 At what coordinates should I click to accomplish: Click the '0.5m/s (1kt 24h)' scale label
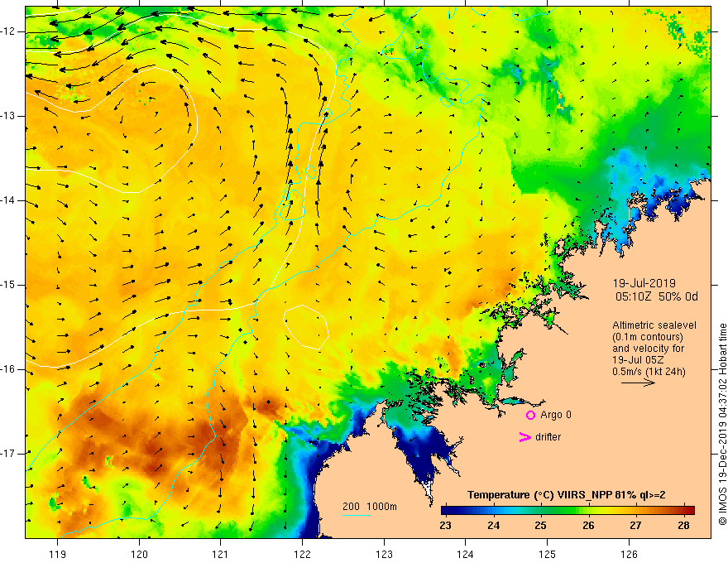click(x=649, y=372)
